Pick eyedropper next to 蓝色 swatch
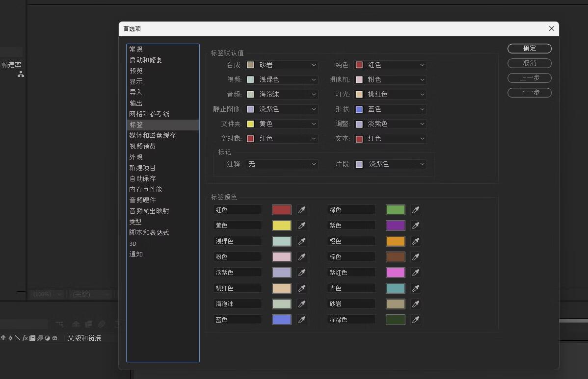The height and width of the screenshot is (379, 588). tap(302, 320)
